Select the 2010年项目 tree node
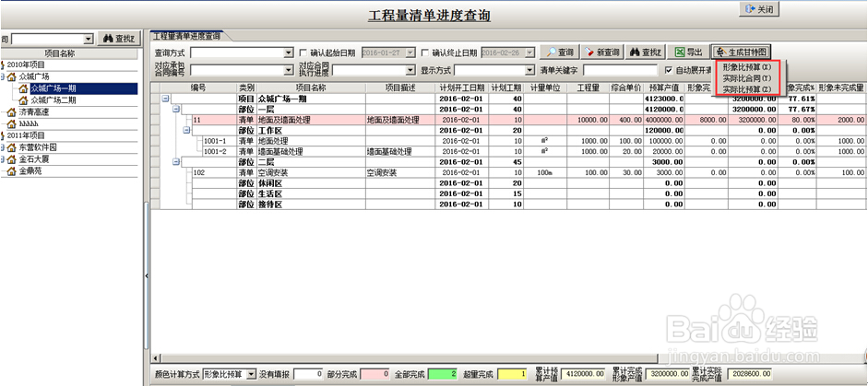868x386 pixels. tap(26, 64)
